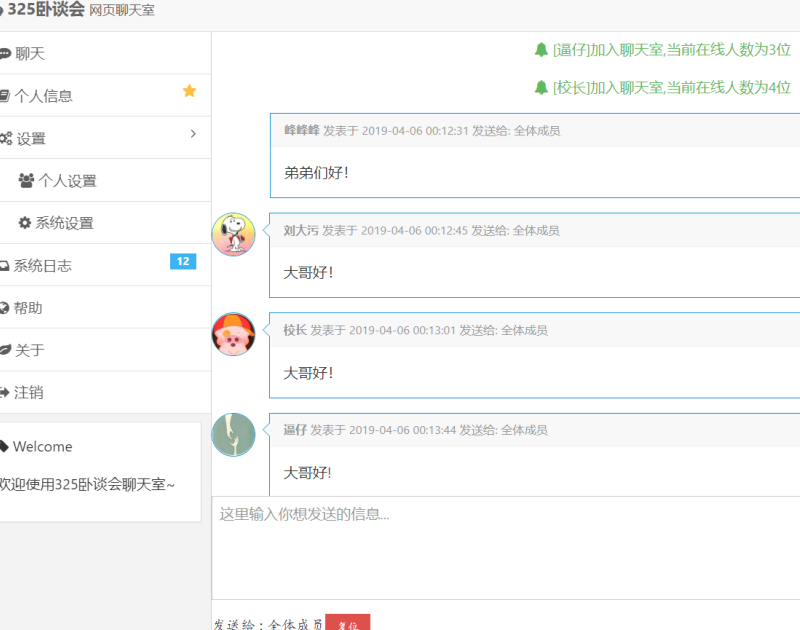Click the blue 12 badge on 系统日志

tap(182, 262)
